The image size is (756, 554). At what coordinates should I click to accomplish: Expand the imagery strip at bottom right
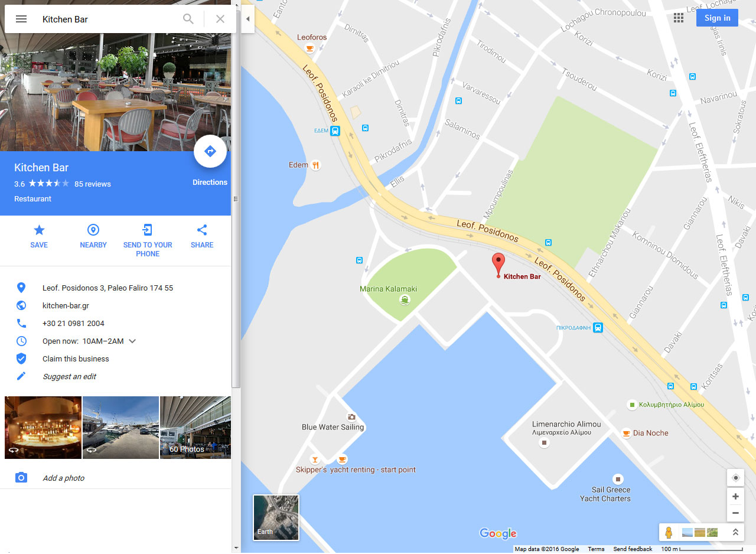(735, 532)
